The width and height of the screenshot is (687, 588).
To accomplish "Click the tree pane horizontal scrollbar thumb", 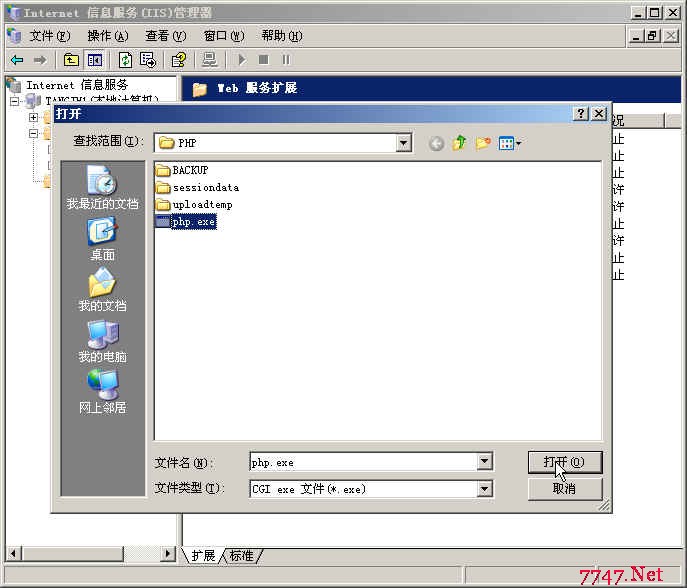I will coord(73,553).
